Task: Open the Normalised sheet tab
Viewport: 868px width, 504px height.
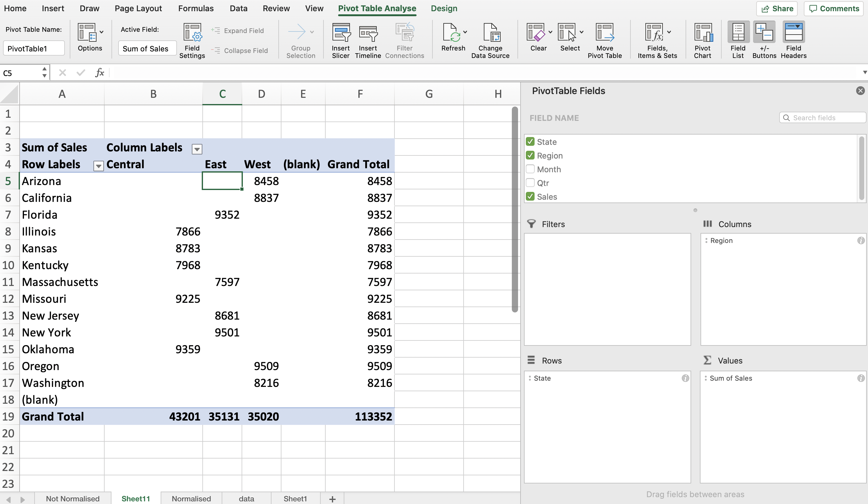Action: coord(191,499)
